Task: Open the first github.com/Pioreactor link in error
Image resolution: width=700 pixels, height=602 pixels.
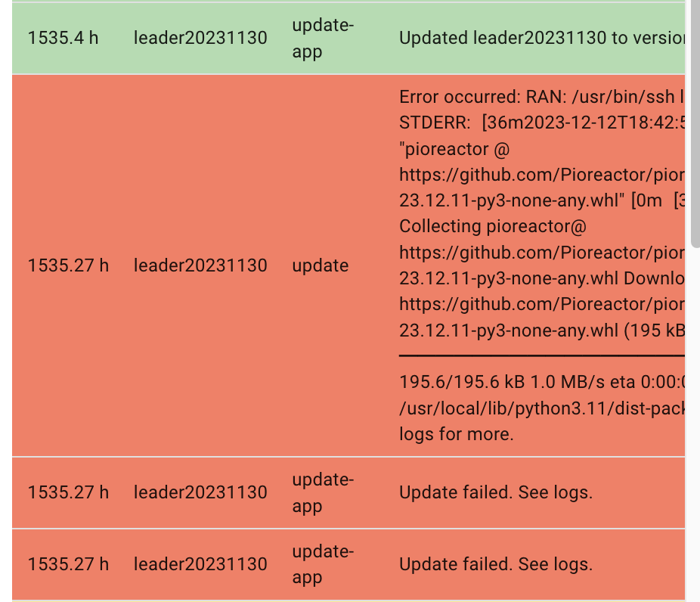Action: coord(542,175)
